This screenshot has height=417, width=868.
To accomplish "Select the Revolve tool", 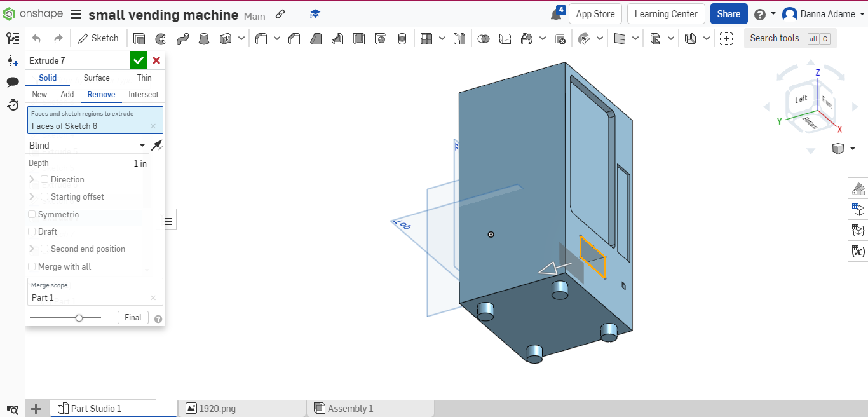I will [161, 38].
